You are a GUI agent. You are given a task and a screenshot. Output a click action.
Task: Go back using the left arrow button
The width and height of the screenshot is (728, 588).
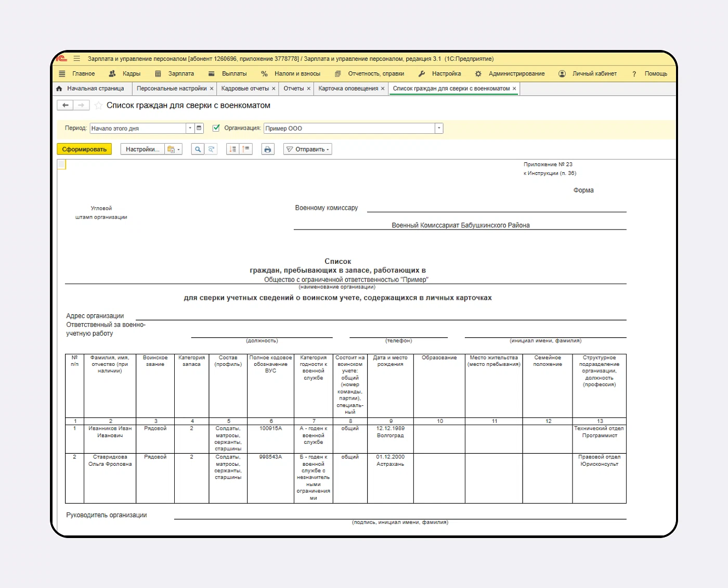click(x=65, y=106)
